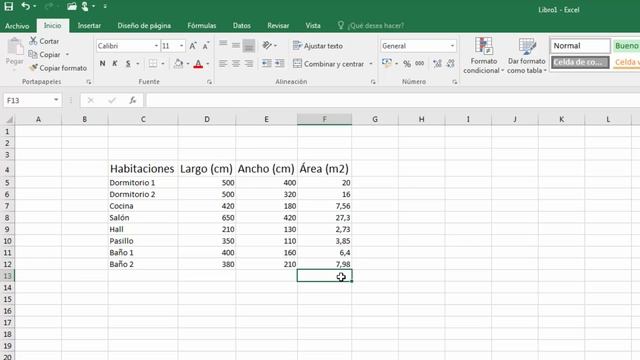Paste using the Pegar button

(x=15, y=51)
